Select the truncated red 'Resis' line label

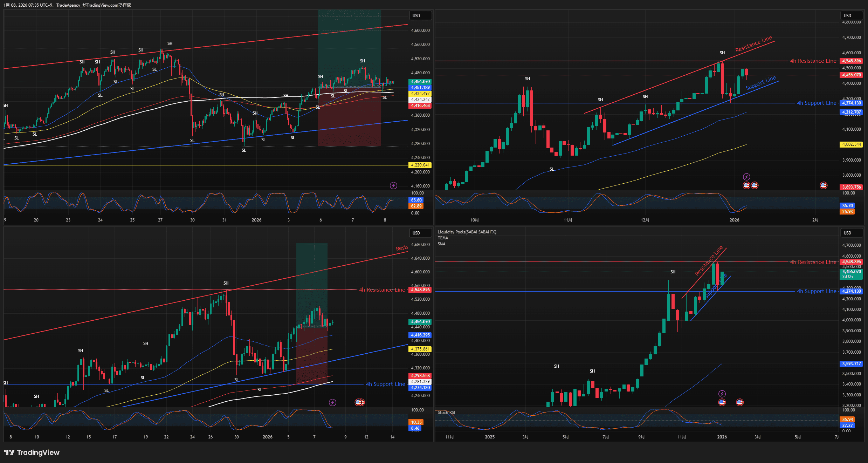tap(402, 248)
